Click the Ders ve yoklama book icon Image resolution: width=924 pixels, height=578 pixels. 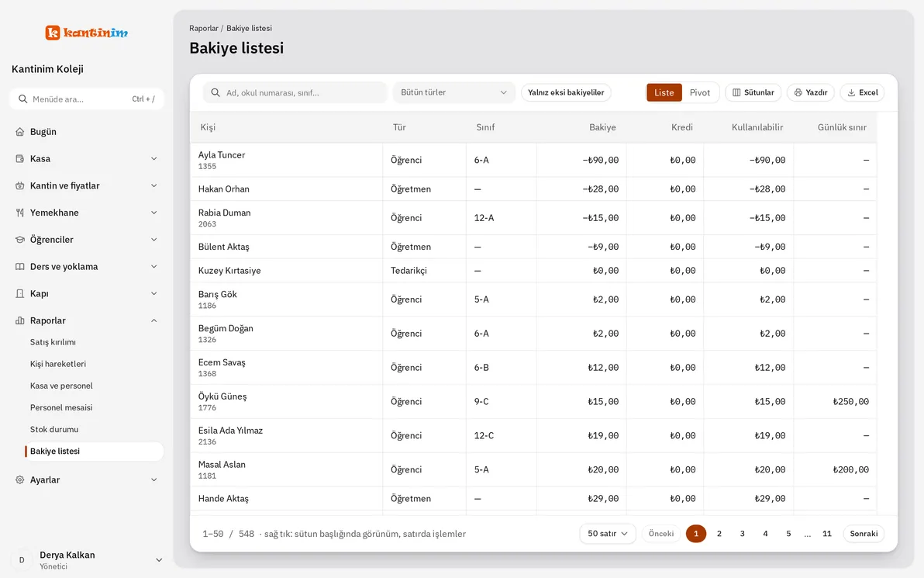point(20,267)
